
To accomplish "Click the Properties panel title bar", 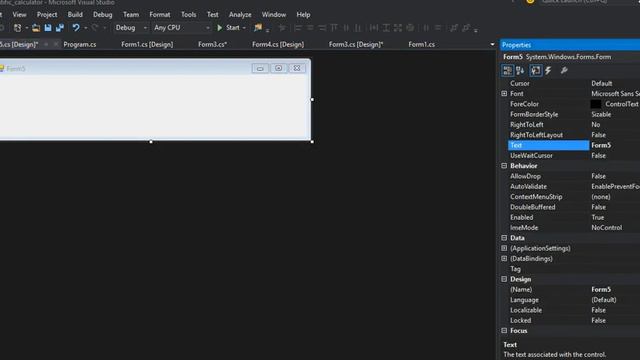I will pyautogui.click(x=570, y=45).
